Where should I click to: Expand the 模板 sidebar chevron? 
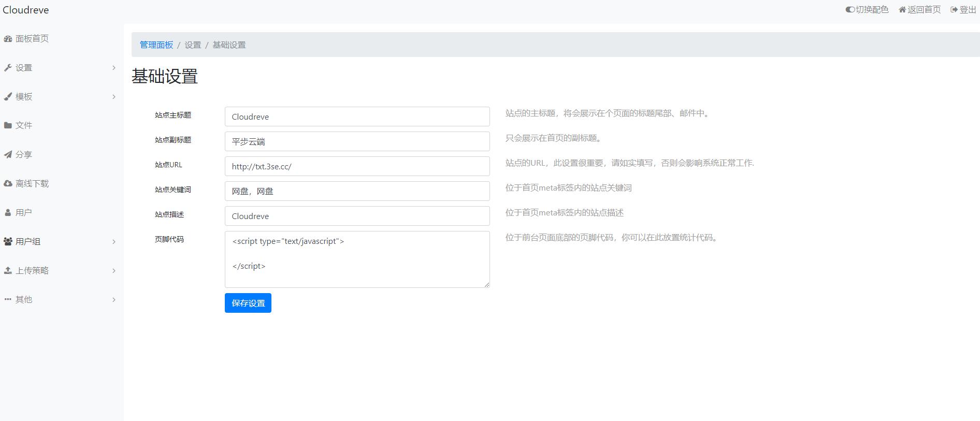point(114,97)
